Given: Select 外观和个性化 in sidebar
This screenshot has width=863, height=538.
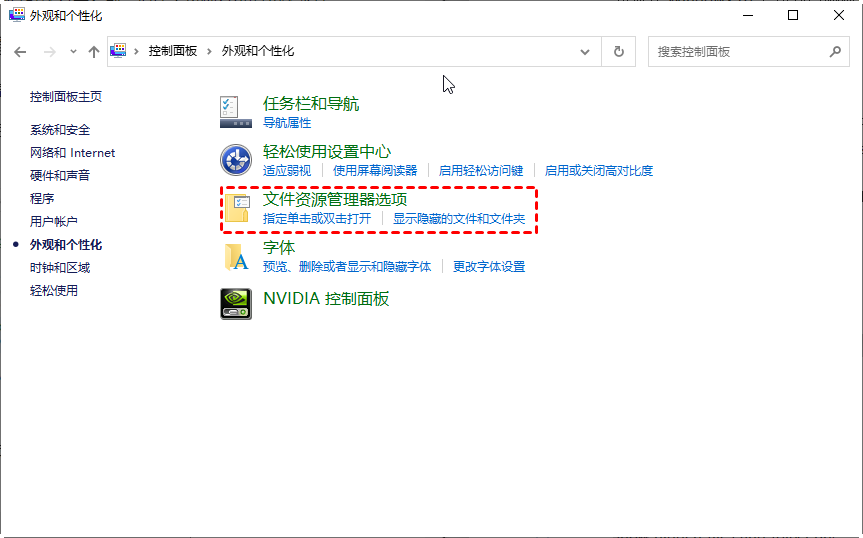Looking at the screenshot, I should coord(65,245).
